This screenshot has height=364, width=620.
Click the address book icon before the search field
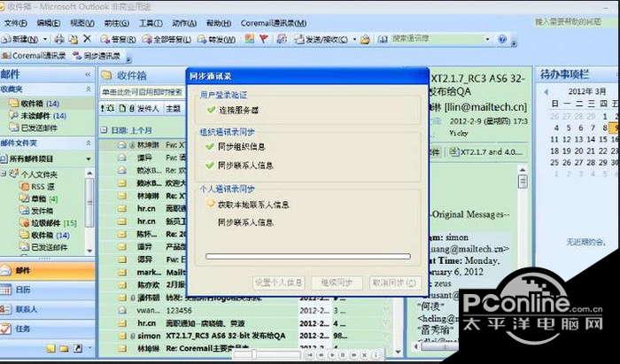click(x=383, y=39)
